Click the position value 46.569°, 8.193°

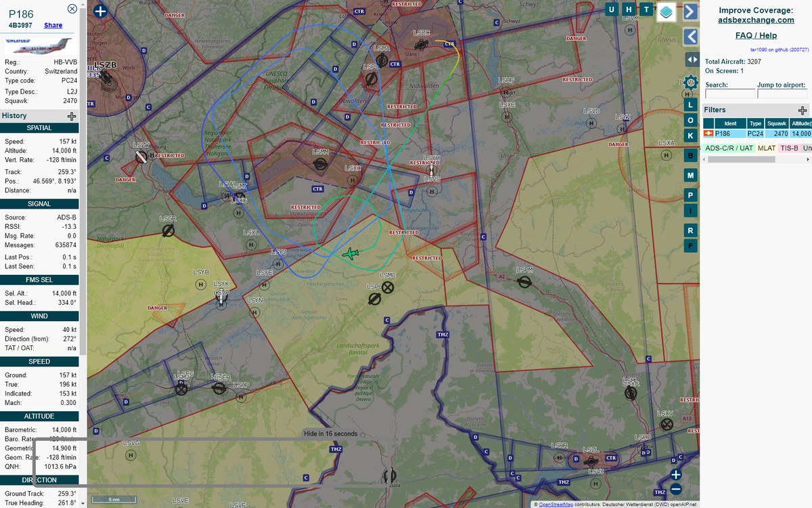[x=55, y=181]
